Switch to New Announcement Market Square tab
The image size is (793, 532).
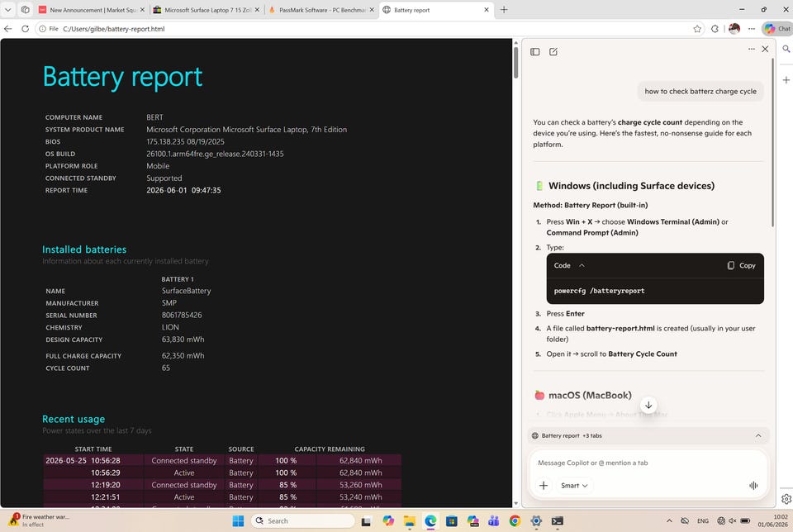[92, 10]
